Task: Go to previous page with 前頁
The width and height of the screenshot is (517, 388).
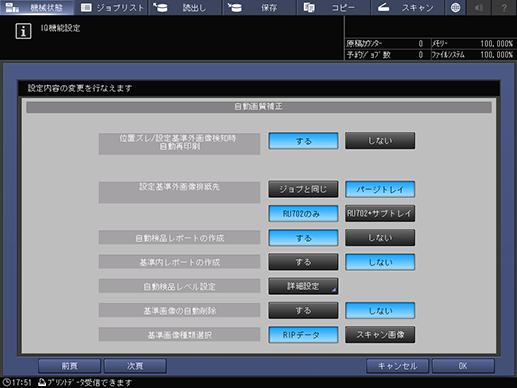Action: (x=69, y=366)
